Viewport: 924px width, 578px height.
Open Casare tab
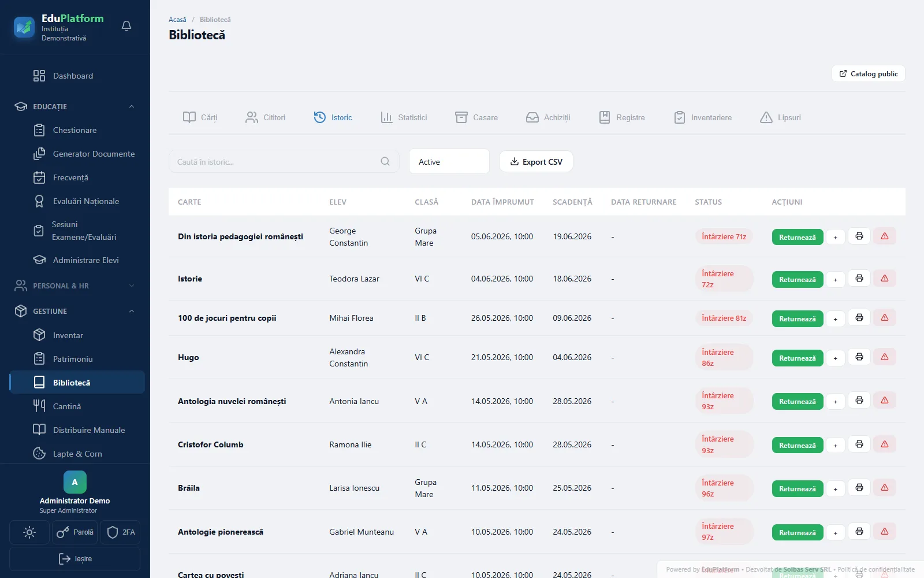[x=476, y=117]
